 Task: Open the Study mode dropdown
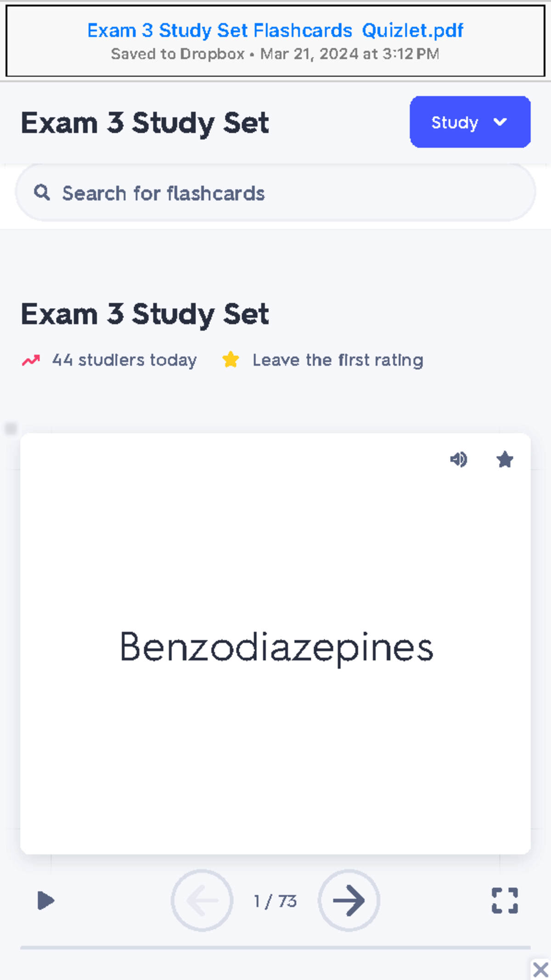pyautogui.click(x=470, y=121)
